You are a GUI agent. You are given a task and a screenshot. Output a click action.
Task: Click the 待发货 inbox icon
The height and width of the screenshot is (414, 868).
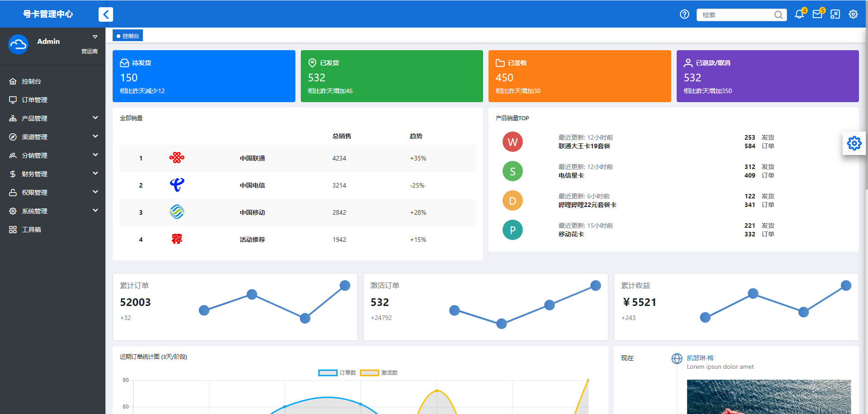pos(124,63)
